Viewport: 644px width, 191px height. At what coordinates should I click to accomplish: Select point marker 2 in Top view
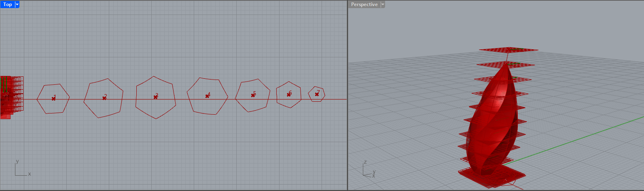coord(104,98)
